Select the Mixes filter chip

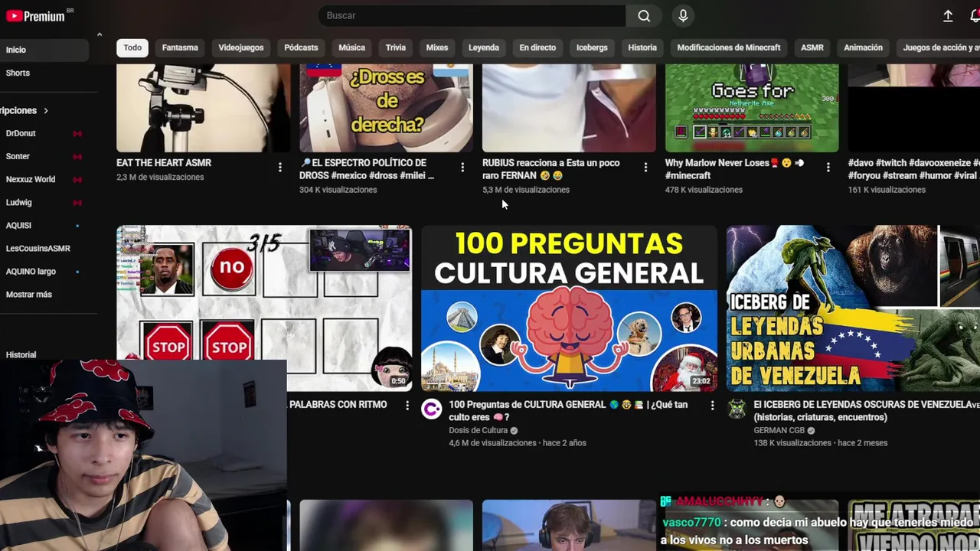pos(437,47)
